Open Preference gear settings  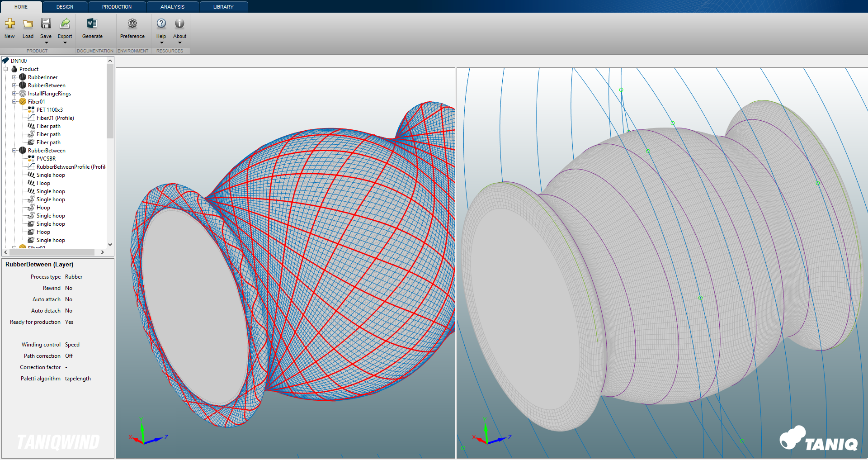(x=132, y=24)
